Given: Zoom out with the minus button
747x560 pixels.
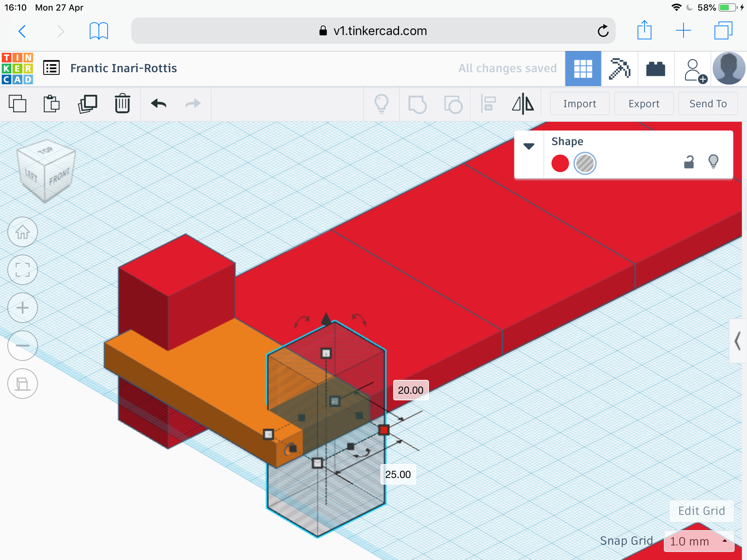Looking at the screenshot, I should tap(23, 346).
